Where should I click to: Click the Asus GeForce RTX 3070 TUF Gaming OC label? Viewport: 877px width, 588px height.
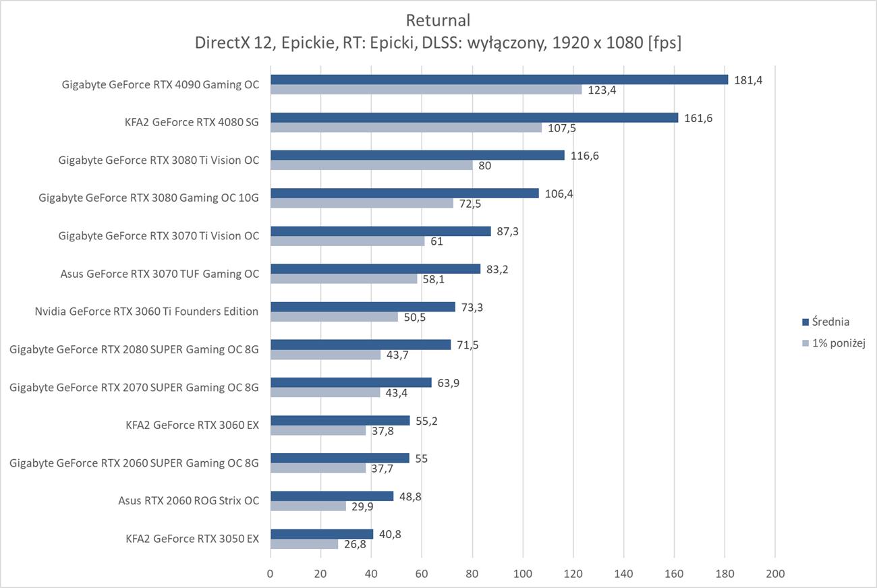coord(159,274)
